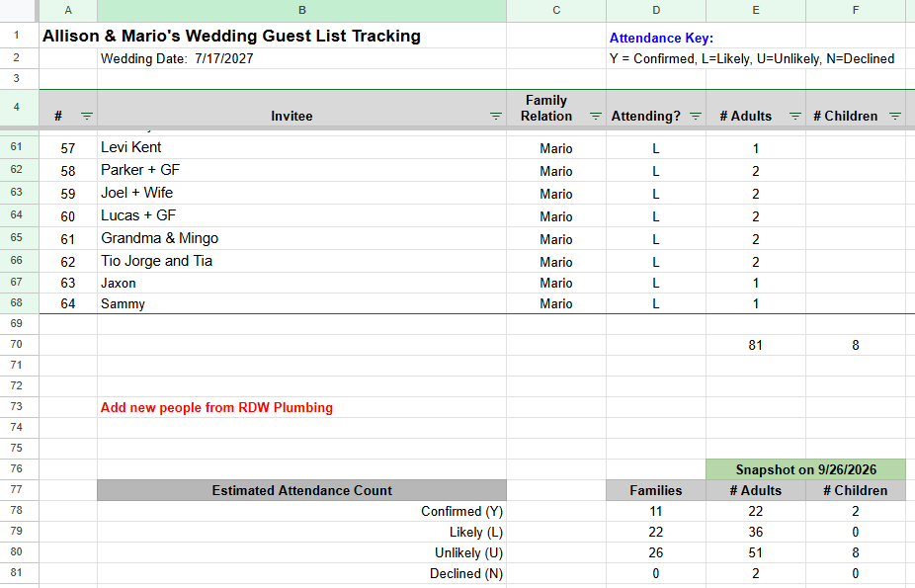The width and height of the screenshot is (915, 588).
Task: Select row 4 header
Action: tap(17, 108)
